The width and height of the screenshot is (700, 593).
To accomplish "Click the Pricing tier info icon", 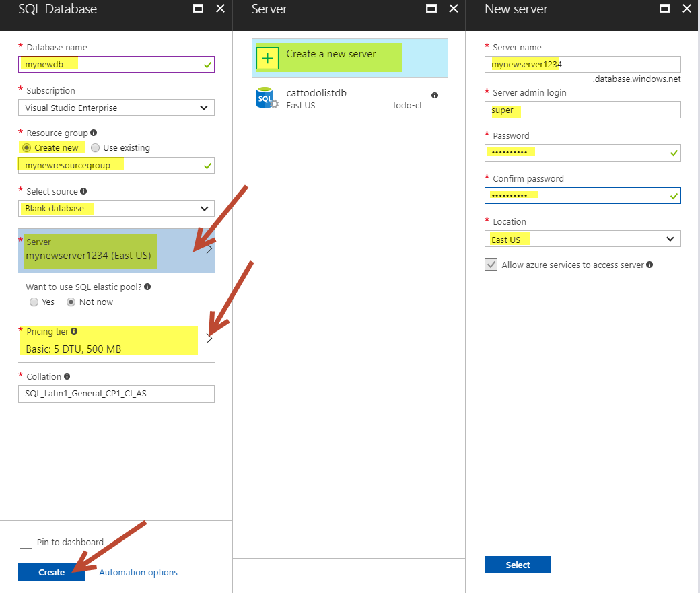I will coord(74,331).
